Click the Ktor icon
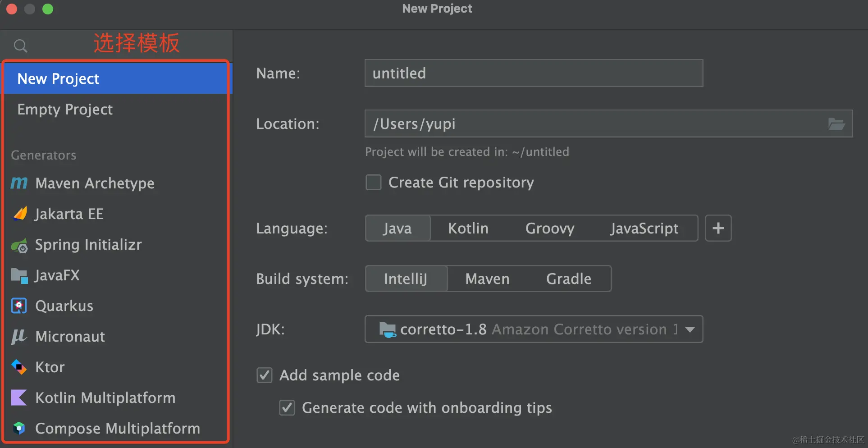The width and height of the screenshot is (868, 448). point(19,367)
